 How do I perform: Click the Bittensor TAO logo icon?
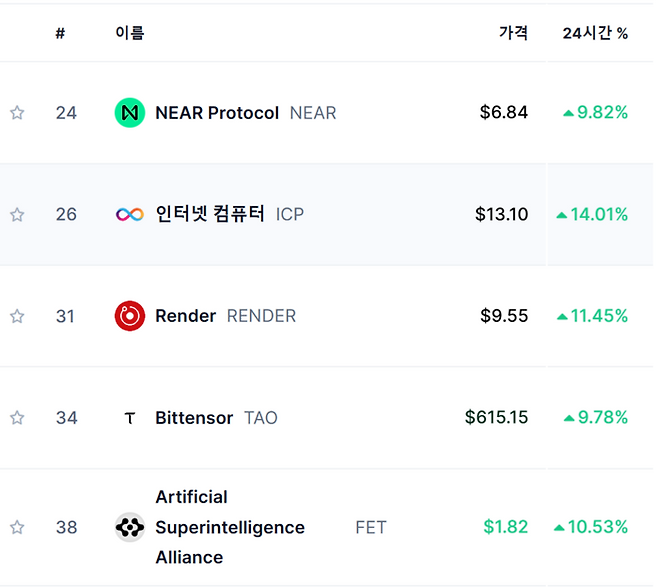130,418
